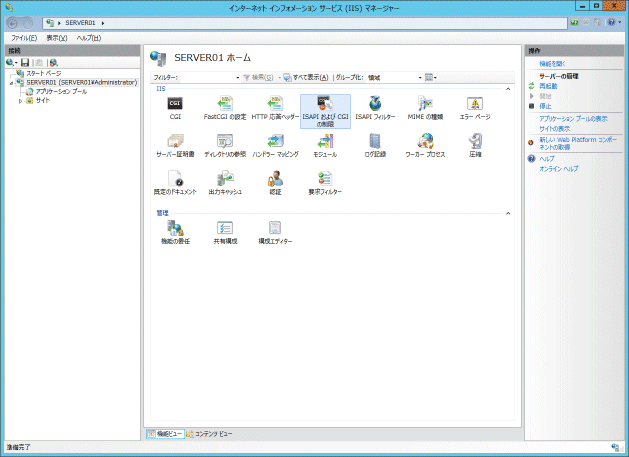Click save icon in connections toolbar
This screenshot has width=629, height=457.
click(x=25, y=63)
